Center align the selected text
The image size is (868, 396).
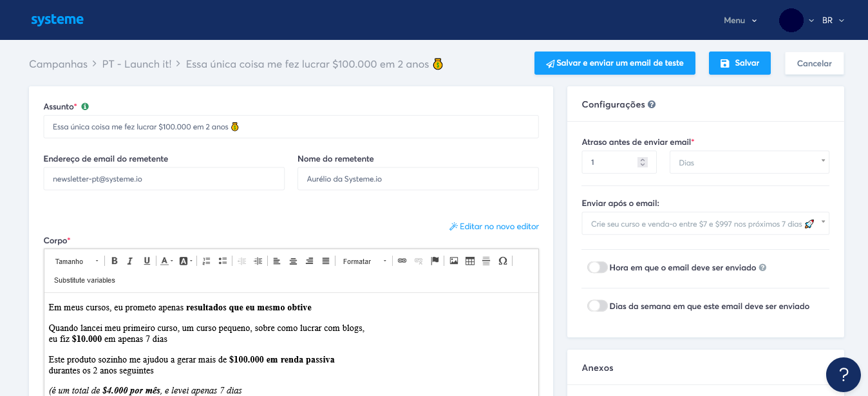pos(293,261)
